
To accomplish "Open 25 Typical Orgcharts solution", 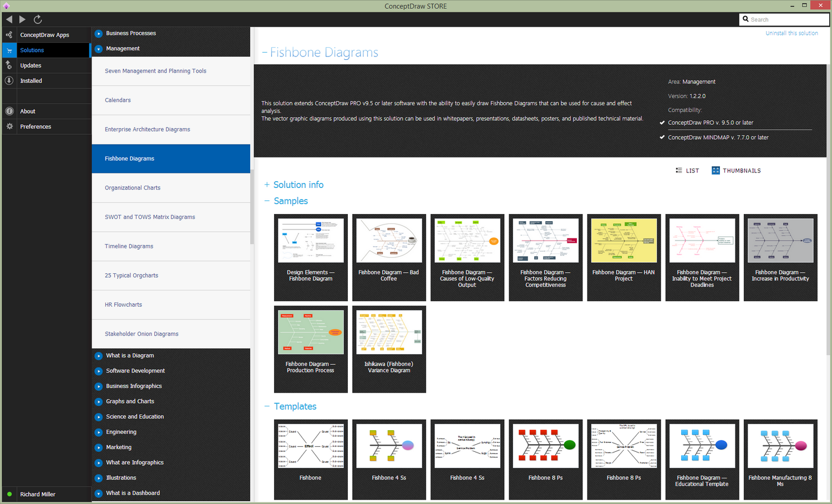I will (x=171, y=276).
